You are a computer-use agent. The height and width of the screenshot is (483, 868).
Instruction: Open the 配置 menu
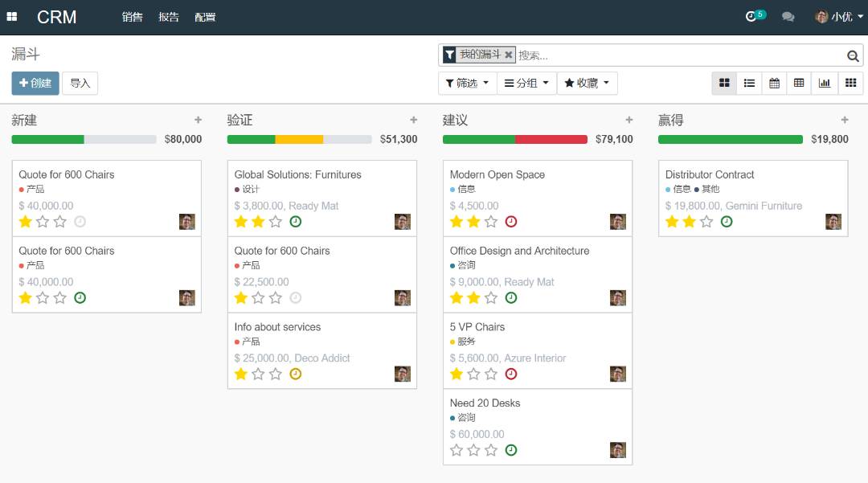pos(205,17)
